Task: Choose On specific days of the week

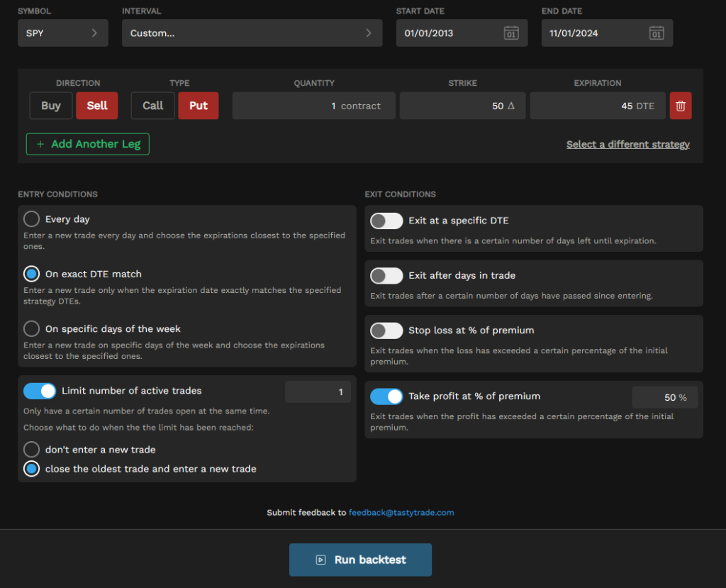Action: coord(31,328)
